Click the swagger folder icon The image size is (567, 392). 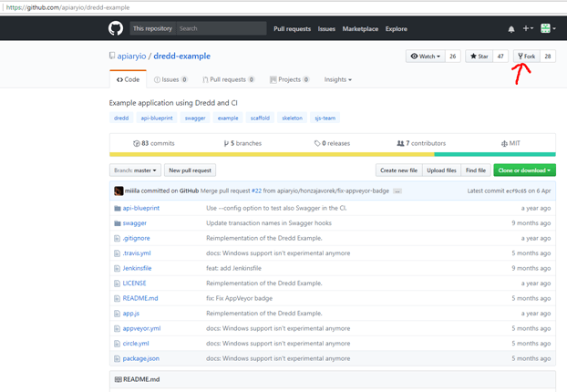(x=118, y=223)
